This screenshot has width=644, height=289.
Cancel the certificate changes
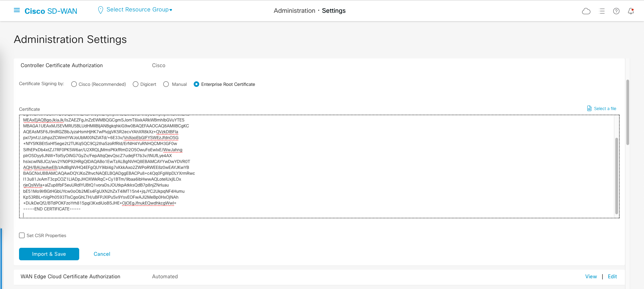tap(102, 254)
